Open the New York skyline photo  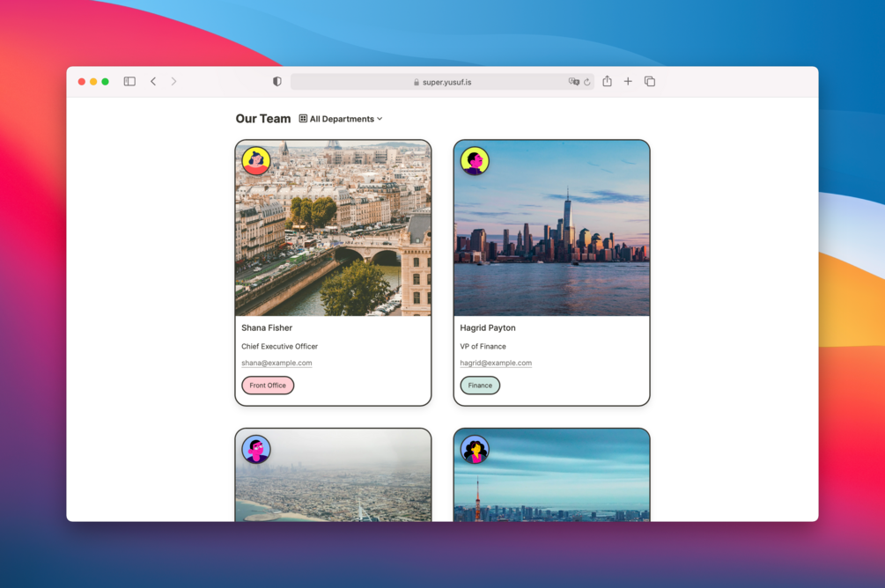[552, 228]
